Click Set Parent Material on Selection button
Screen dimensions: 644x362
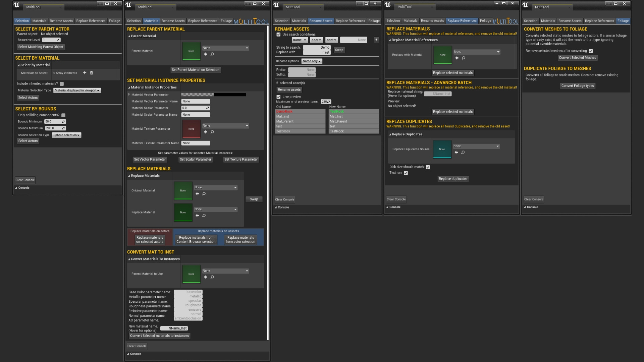click(196, 70)
